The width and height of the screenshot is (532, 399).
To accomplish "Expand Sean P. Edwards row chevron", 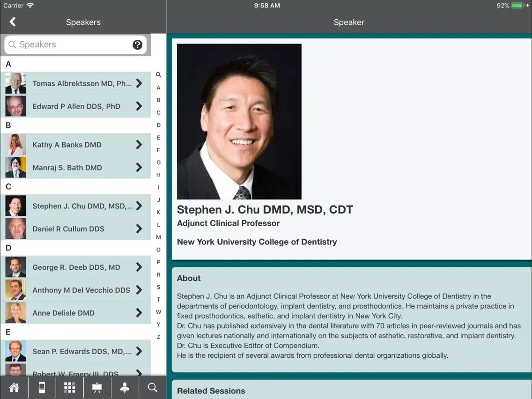I will [x=139, y=351].
